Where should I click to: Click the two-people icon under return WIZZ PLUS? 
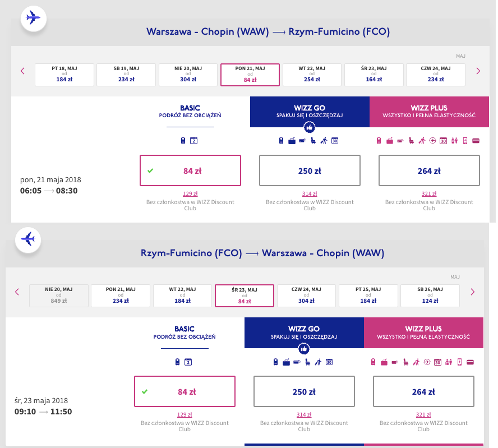(x=449, y=362)
